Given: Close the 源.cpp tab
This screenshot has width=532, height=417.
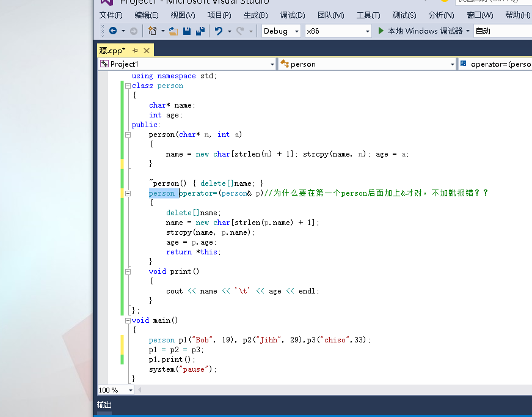Looking at the screenshot, I should (147, 51).
